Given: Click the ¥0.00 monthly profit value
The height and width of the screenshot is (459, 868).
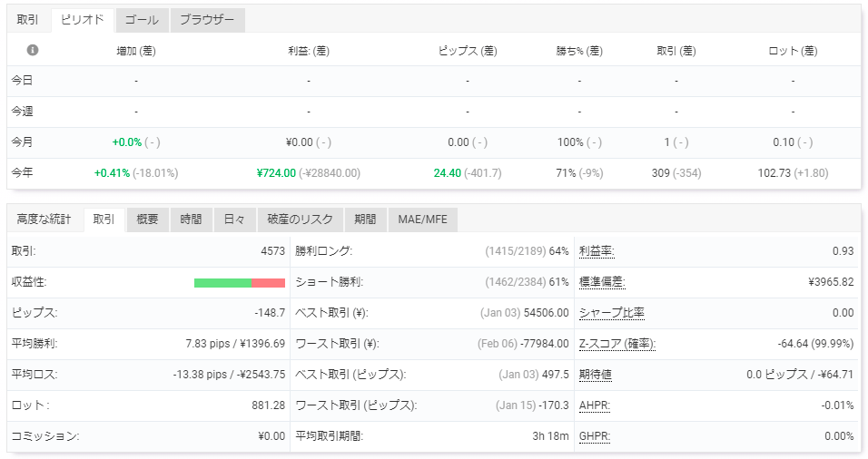Looking at the screenshot, I should 300,142.
